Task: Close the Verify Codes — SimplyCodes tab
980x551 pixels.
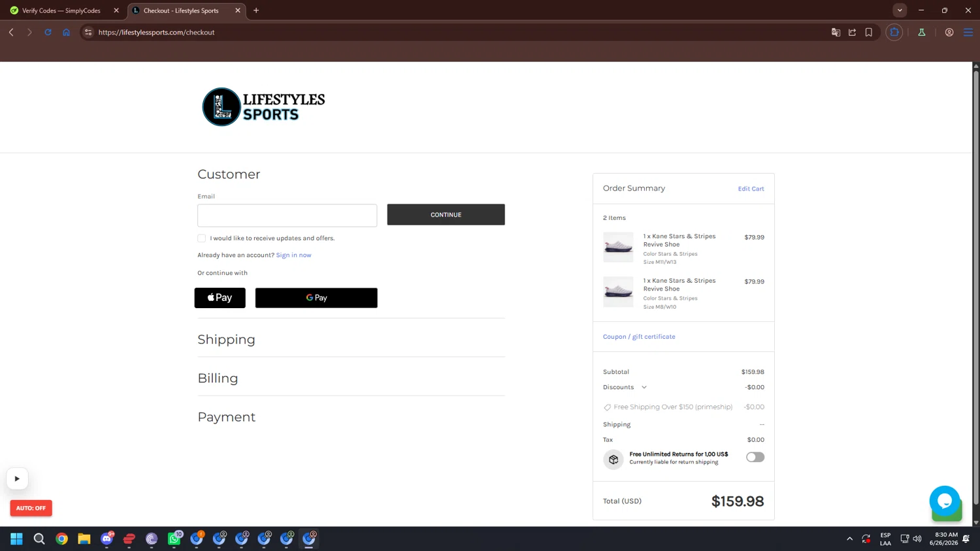Action: pyautogui.click(x=116, y=10)
